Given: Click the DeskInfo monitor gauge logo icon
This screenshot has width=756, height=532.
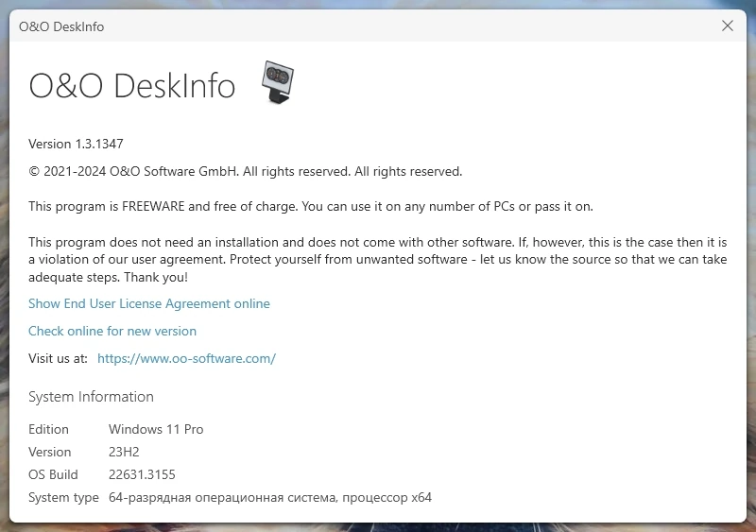Looking at the screenshot, I should [278, 81].
